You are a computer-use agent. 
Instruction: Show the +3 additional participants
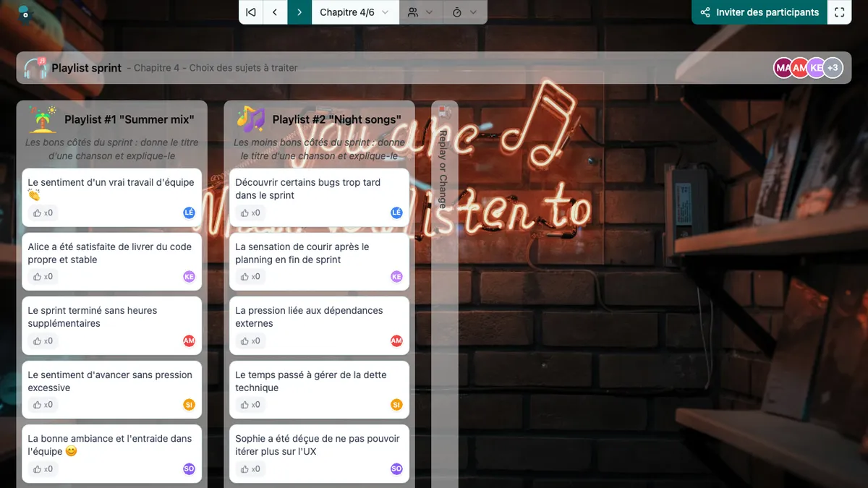click(833, 68)
